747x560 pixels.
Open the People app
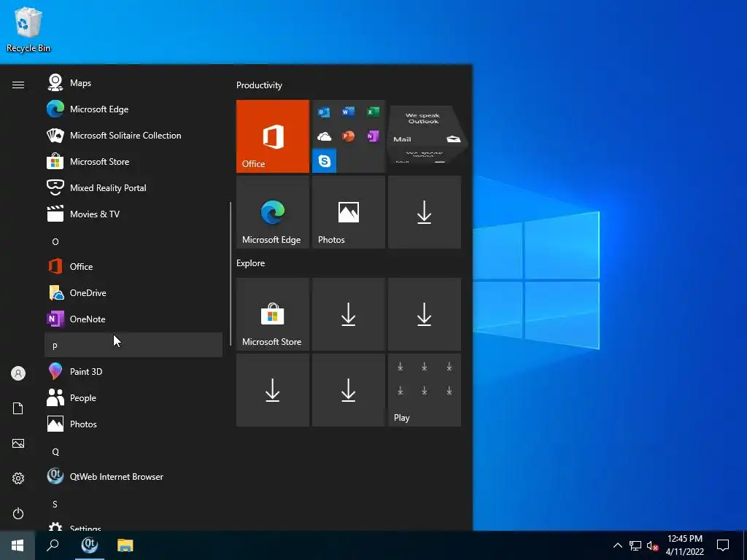(x=133, y=397)
